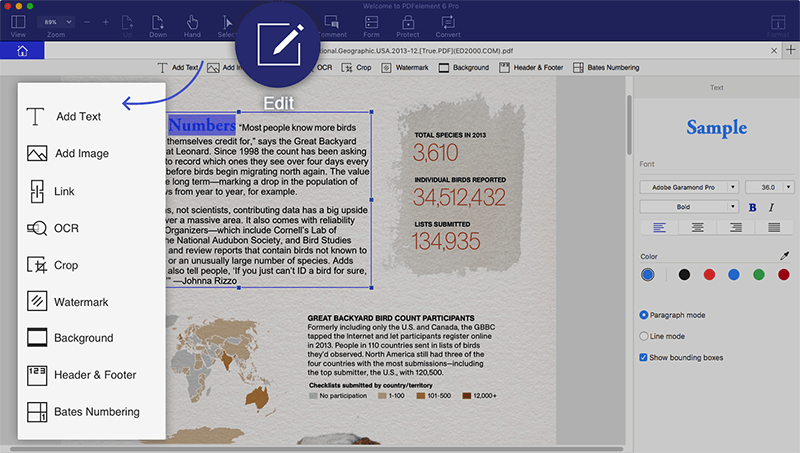The image size is (800, 453).
Task: Click OCR in the edit toolbar
Action: (323, 67)
